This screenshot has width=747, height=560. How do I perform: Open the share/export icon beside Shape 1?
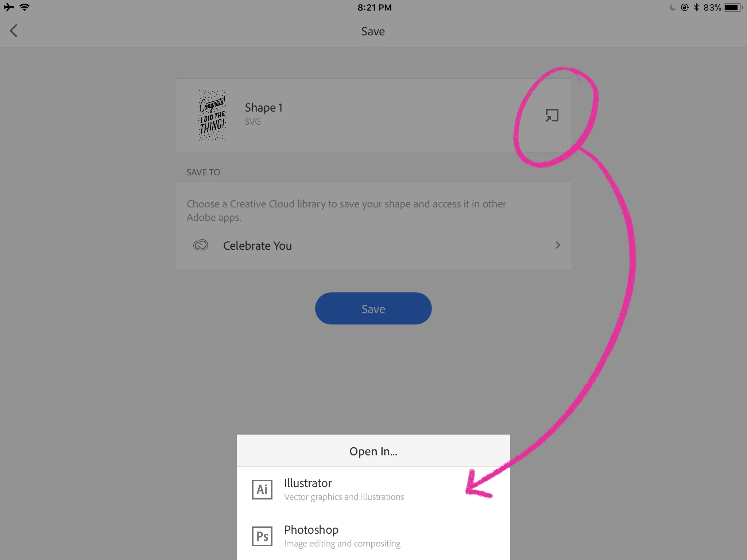(552, 116)
